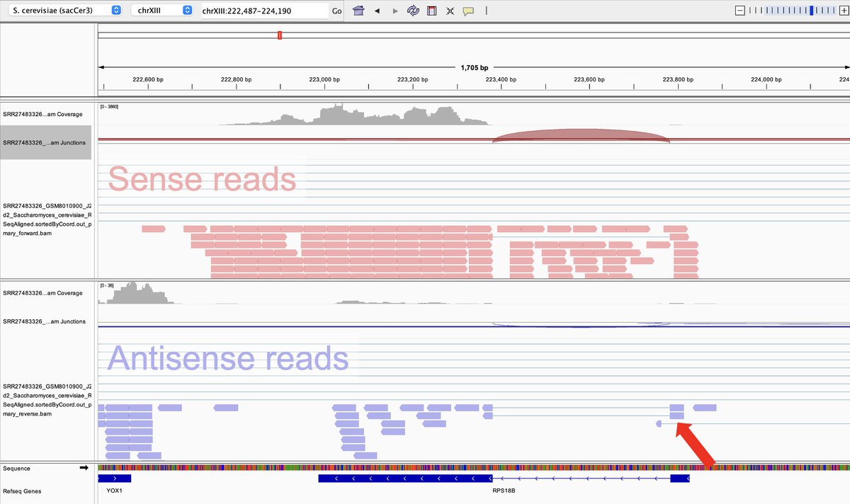Click the Go button
850x504 pixels.
(x=336, y=11)
